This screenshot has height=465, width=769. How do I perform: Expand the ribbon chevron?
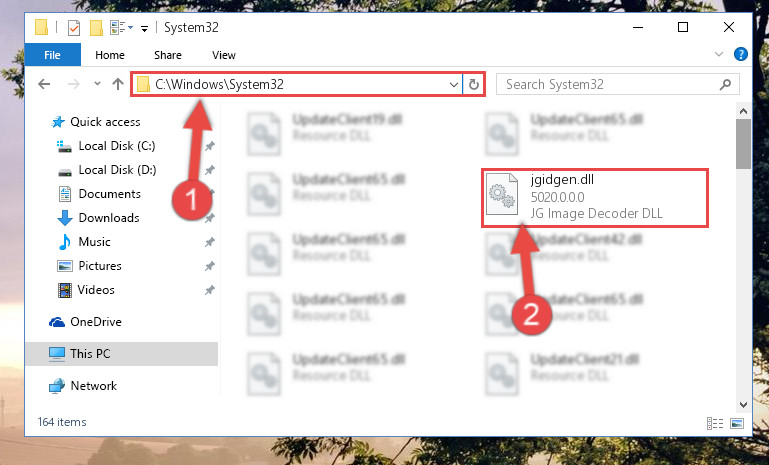(719, 54)
